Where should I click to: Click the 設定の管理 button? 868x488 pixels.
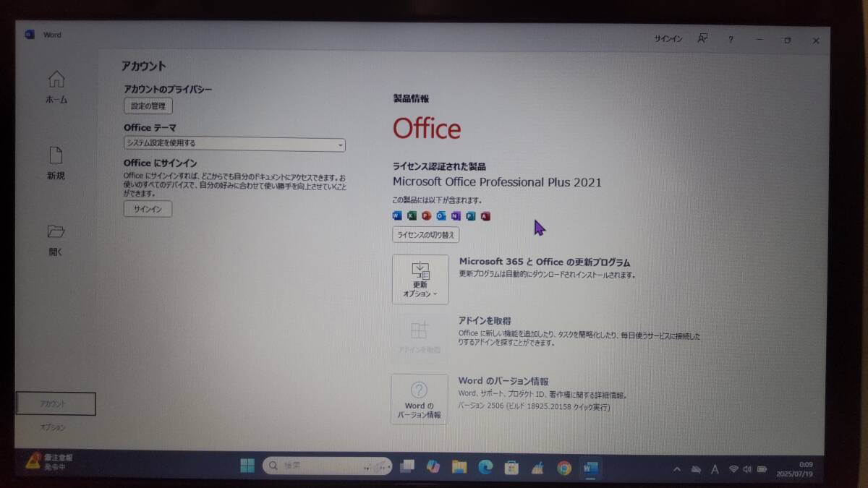(148, 106)
